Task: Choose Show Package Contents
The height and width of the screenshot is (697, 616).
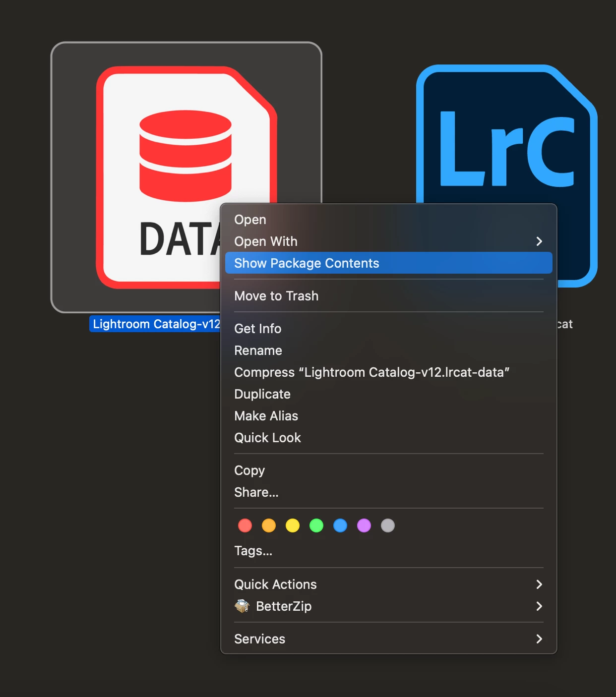Action: (389, 263)
